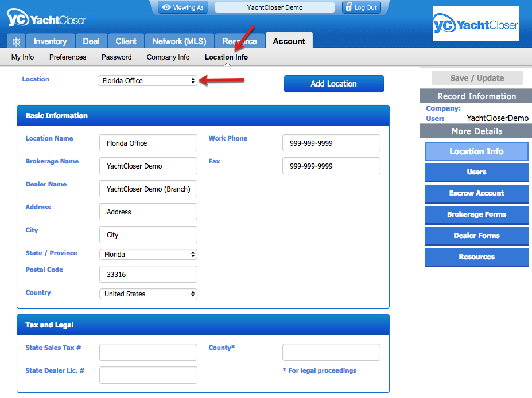Open Preferences submenu
This screenshot has height=398, width=532.
point(68,57)
